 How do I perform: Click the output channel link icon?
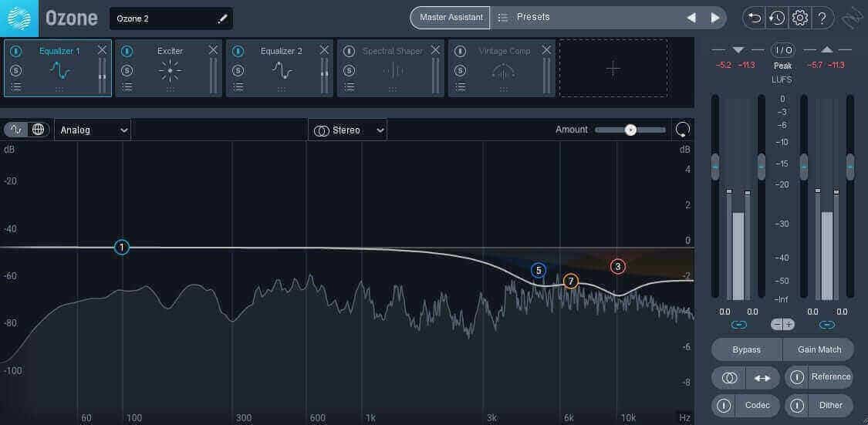[x=827, y=325]
